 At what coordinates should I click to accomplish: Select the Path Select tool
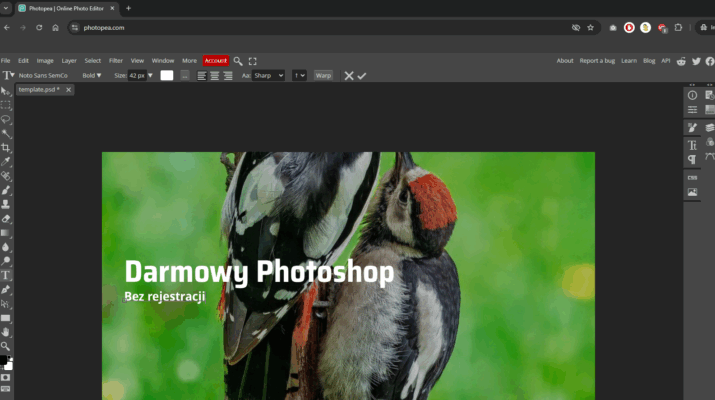tap(5, 304)
